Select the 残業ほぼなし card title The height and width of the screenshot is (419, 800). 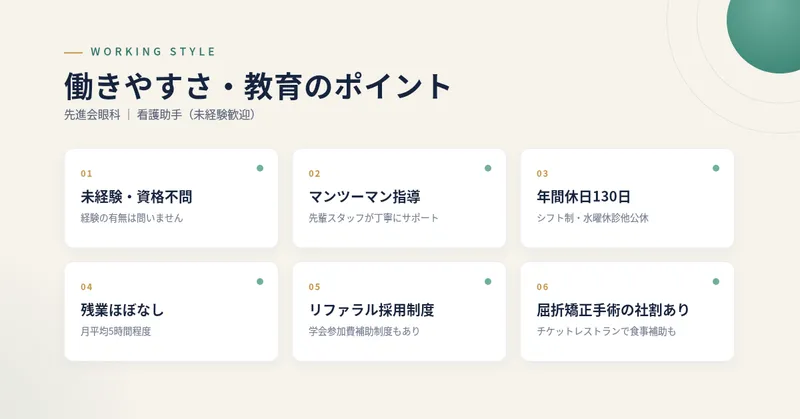point(122,310)
